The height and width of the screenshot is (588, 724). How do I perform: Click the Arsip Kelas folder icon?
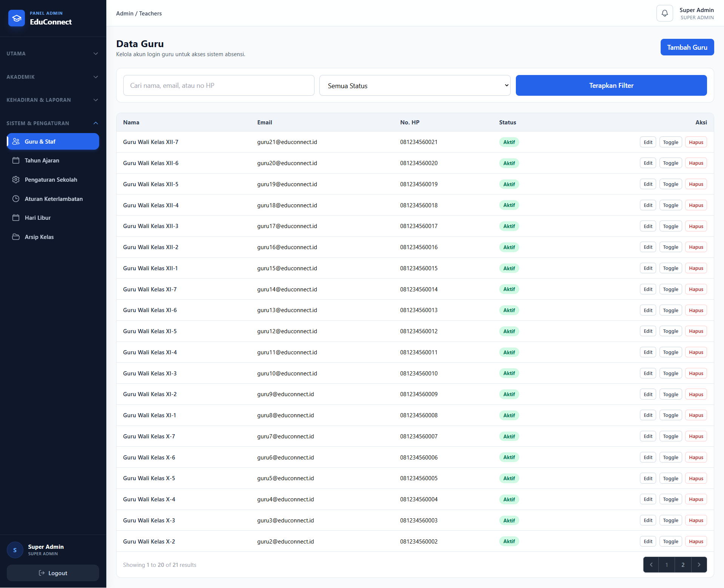point(16,237)
